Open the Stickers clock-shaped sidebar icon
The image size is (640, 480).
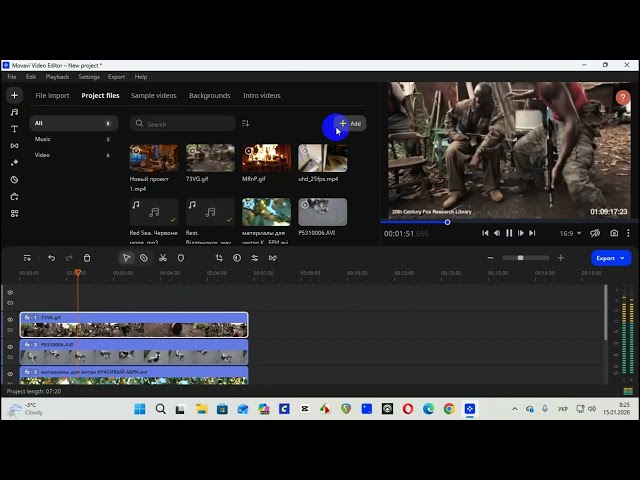click(14, 180)
